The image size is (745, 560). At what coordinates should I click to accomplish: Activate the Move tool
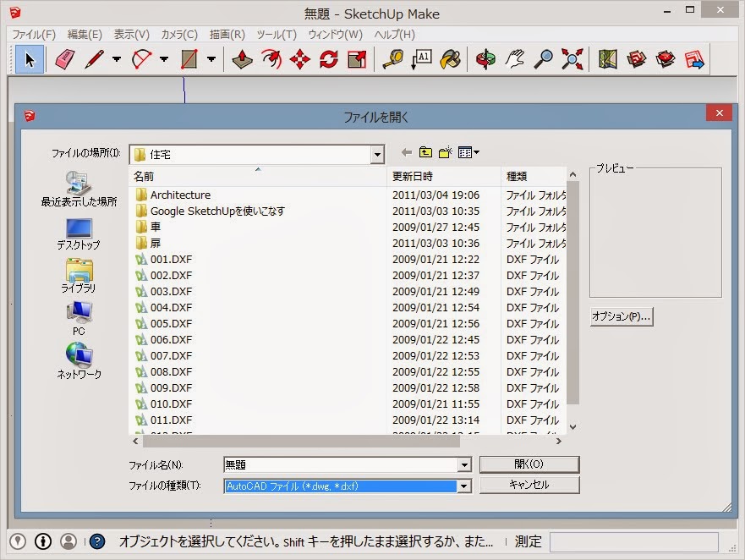tap(300, 59)
